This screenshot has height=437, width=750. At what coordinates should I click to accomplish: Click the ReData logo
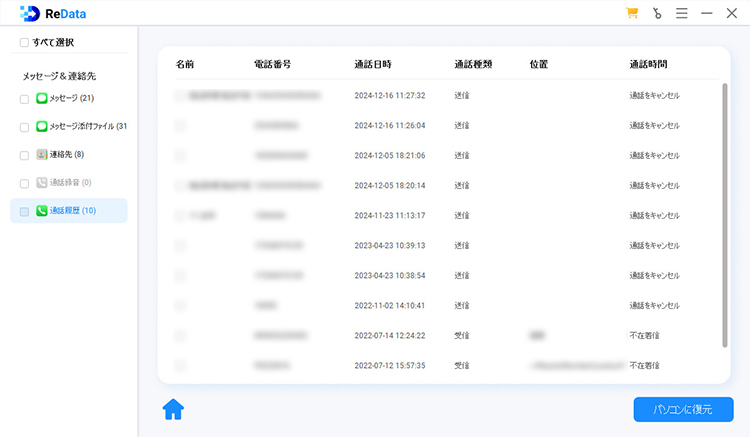[53, 13]
